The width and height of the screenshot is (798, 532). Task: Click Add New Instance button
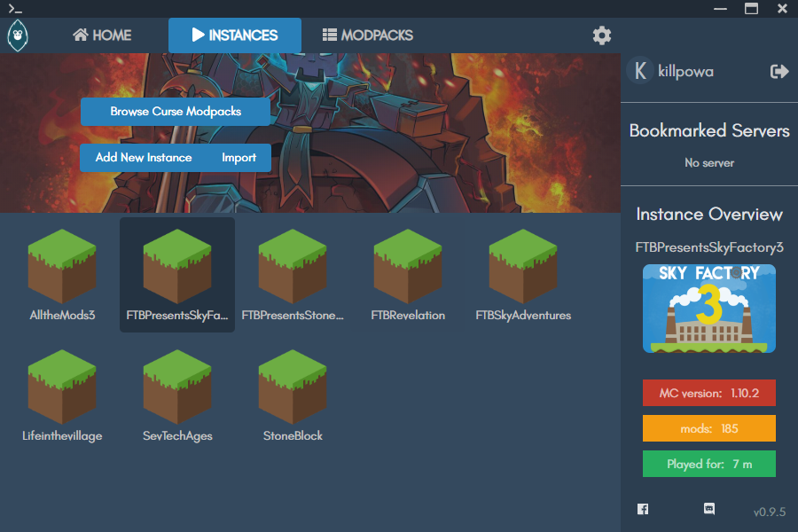[144, 158]
